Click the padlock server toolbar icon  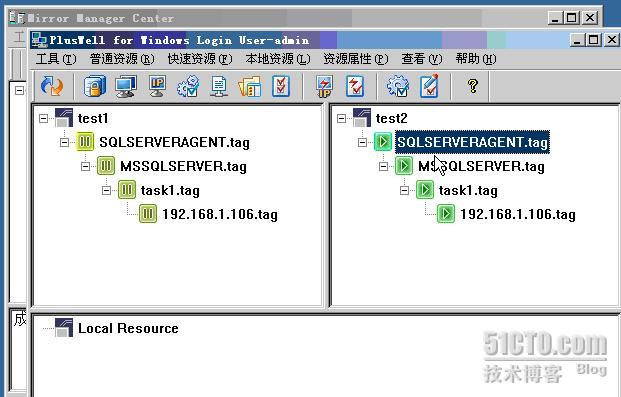tap(95, 86)
